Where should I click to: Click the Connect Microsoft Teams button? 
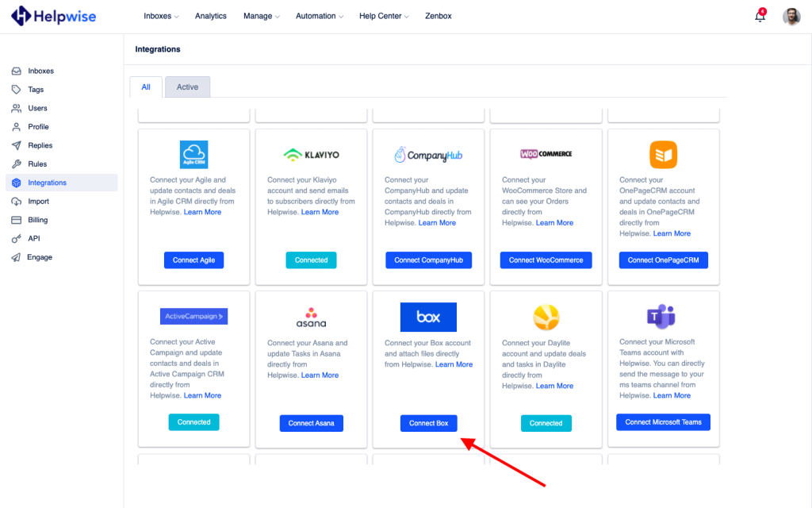coord(664,422)
